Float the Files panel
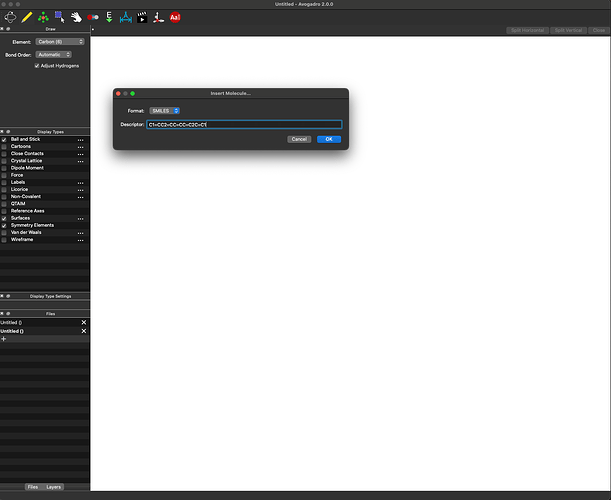The image size is (611, 500). click(x=8, y=314)
